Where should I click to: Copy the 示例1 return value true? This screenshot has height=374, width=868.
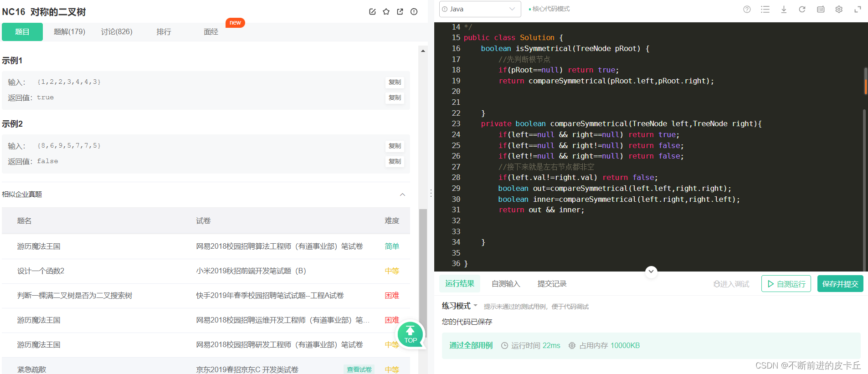pos(395,97)
